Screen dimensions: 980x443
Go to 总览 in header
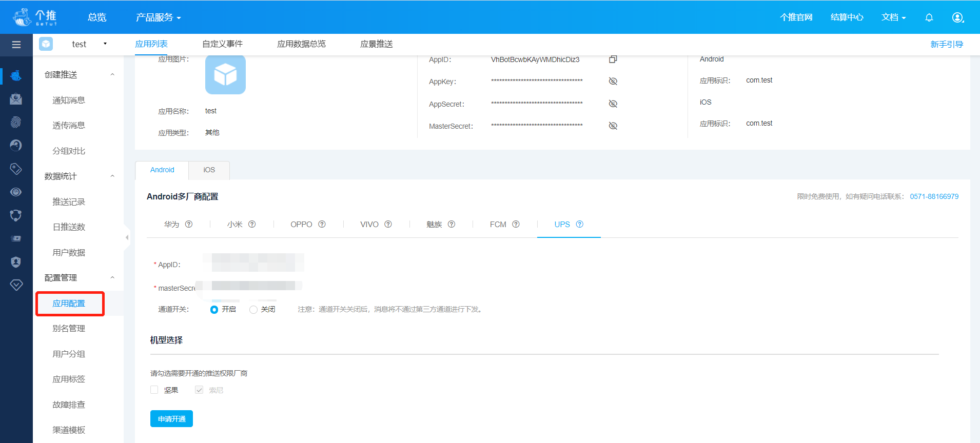(97, 17)
